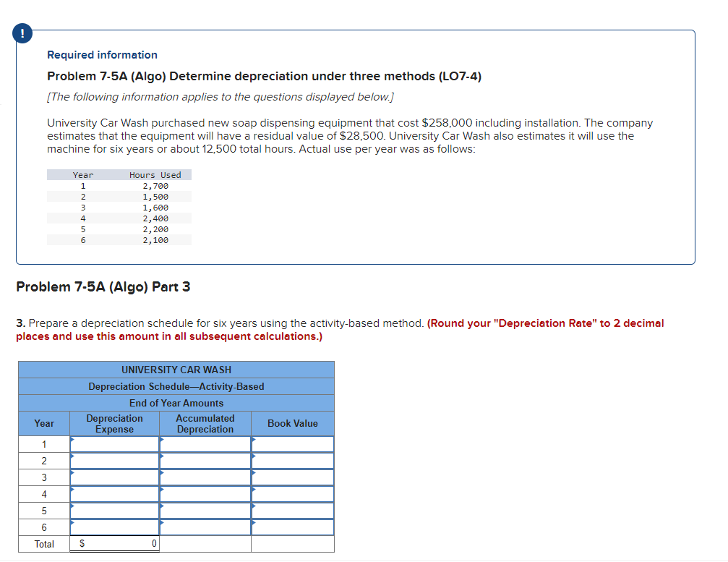Click the blue marker on Year 5 accumulated depreciation
Viewport: 728px width, 562px height.
point(163,506)
